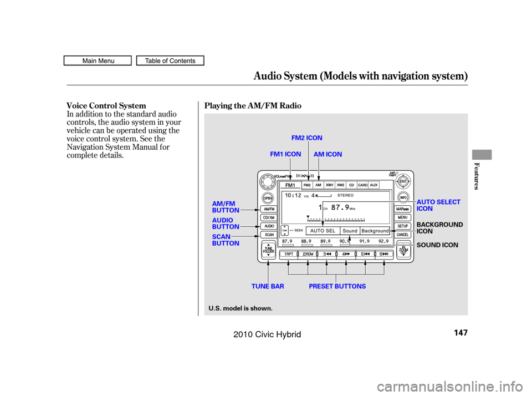Image resolution: width=532 pixels, height=396 pixels.
Task: Tap preset 5 previous-track button
Action: pos(365,254)
